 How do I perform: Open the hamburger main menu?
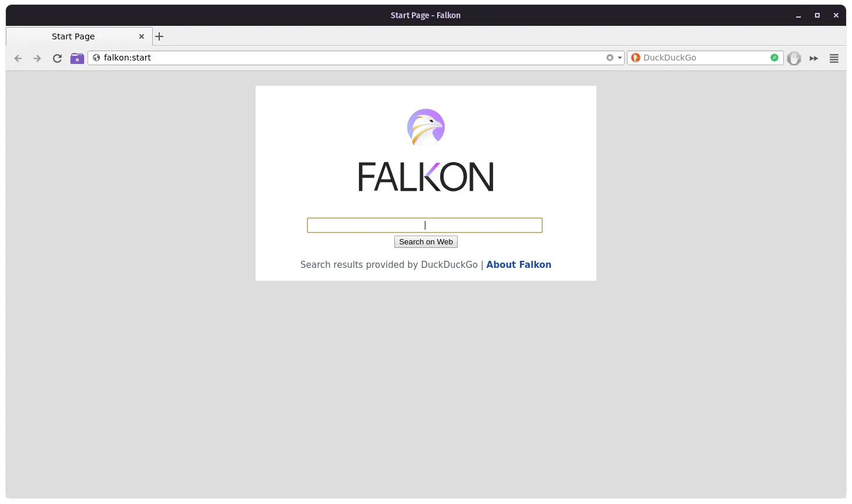pyautogui.click(x=834, y=58)
